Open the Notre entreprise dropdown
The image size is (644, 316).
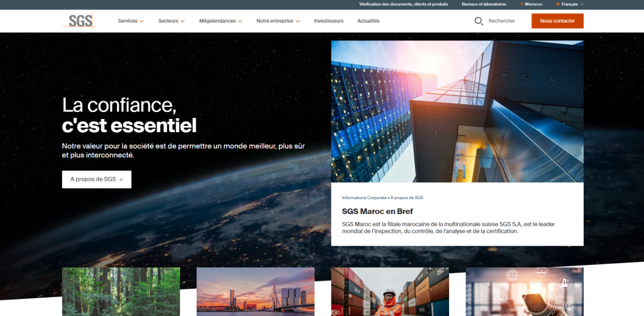point(278,21)
